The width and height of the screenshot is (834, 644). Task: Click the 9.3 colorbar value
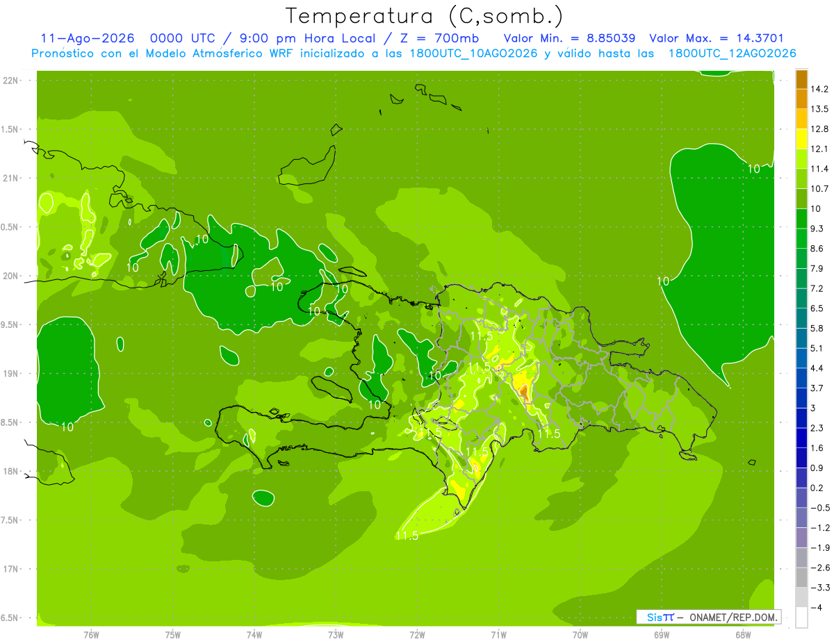[x=817, y=229]
